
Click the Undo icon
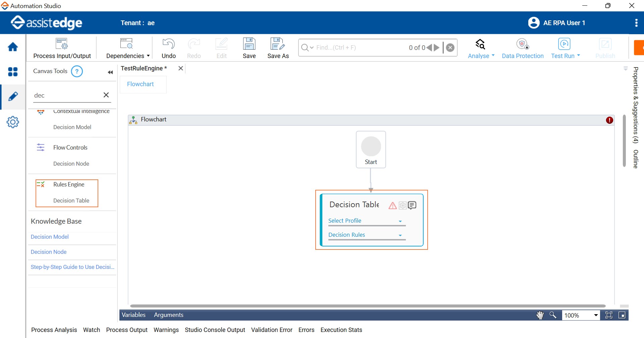pos(168,44)
